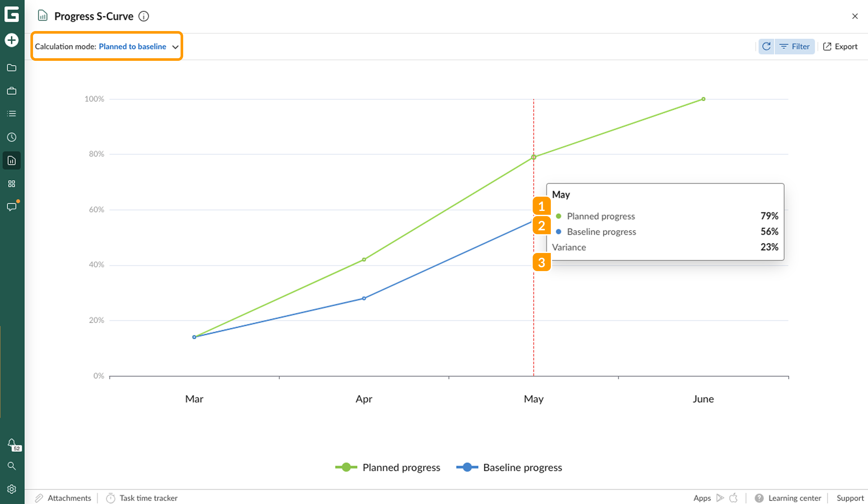Open the dashboard grid icon in sidebar

pyautogui.click(x=12, y=184)
